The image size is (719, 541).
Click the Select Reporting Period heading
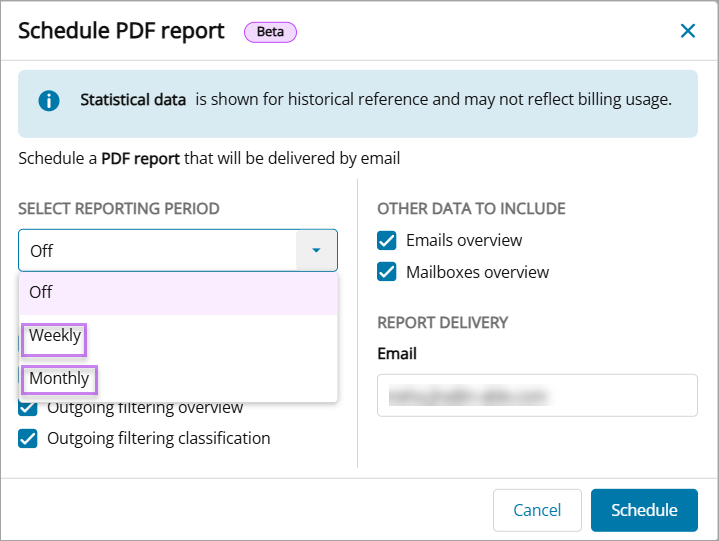(x=119, y=209)
